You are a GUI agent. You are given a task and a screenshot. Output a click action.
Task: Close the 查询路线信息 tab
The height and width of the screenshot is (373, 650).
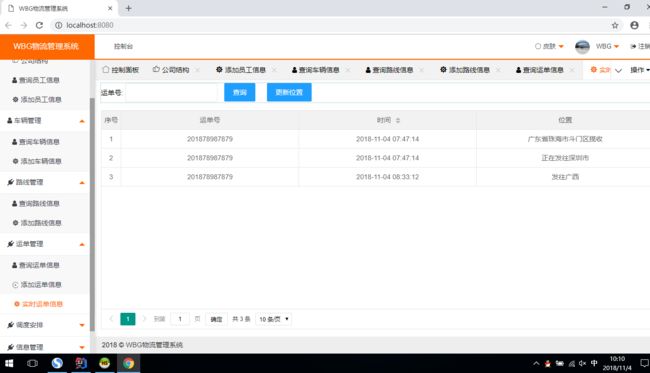click(422, 70)
